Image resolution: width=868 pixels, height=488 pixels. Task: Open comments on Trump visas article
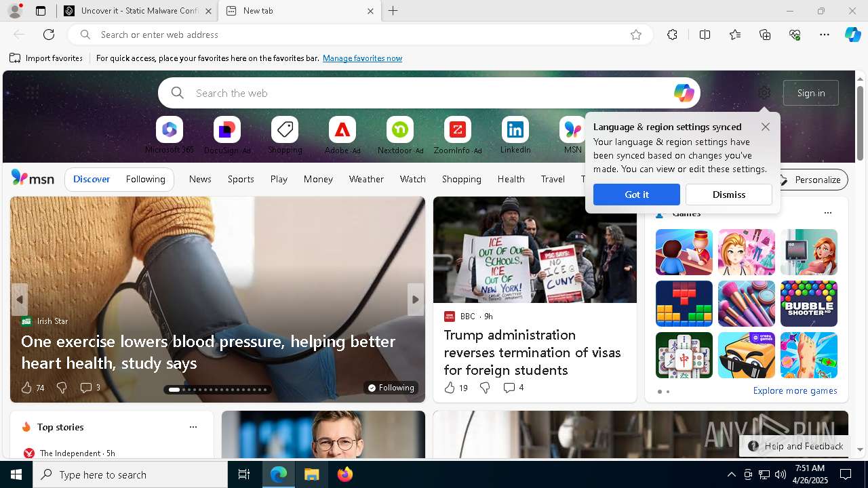(513, 388)
